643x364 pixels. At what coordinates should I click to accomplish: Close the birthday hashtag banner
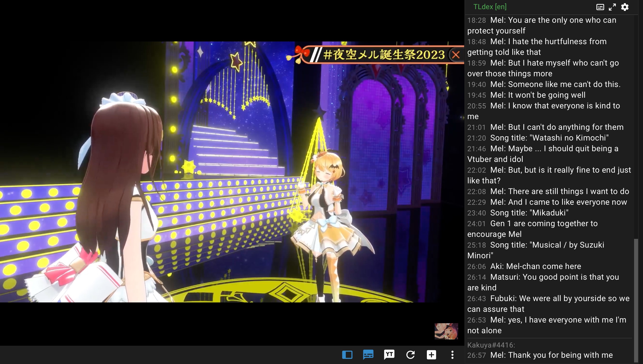[456, 54]
